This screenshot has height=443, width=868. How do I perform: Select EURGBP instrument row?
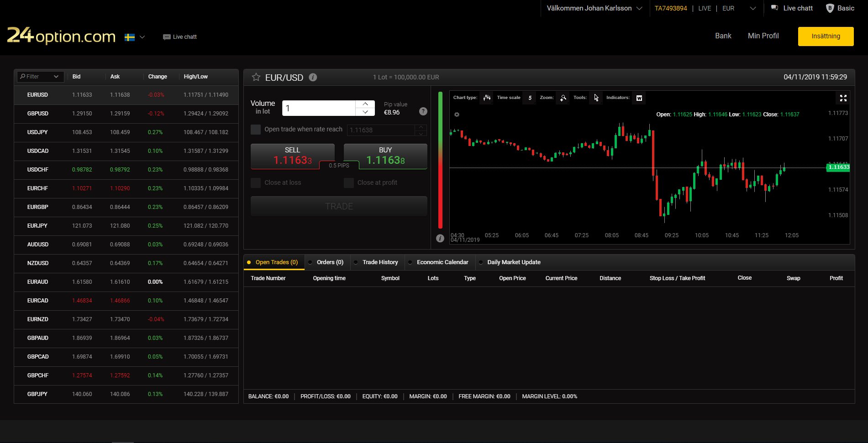[126, 207]
